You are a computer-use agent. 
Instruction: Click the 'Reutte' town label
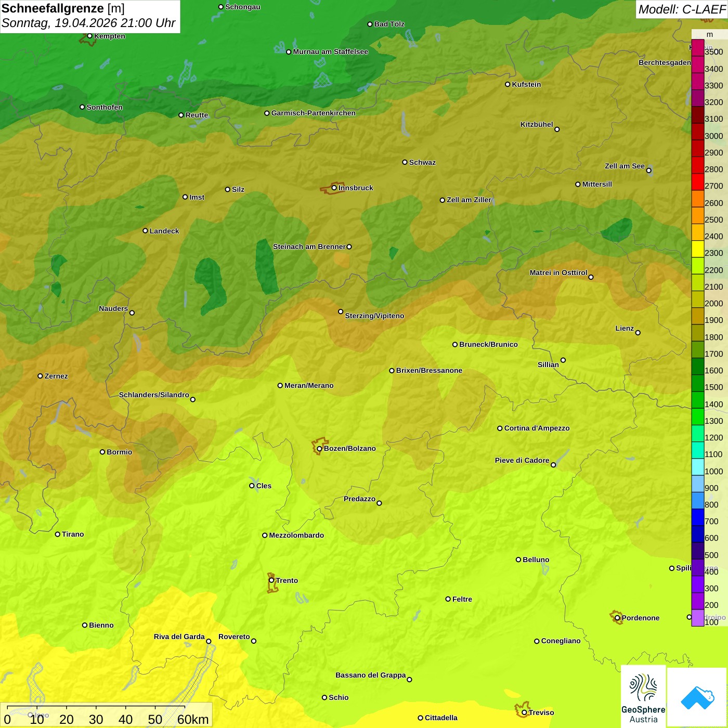point(197,115)
